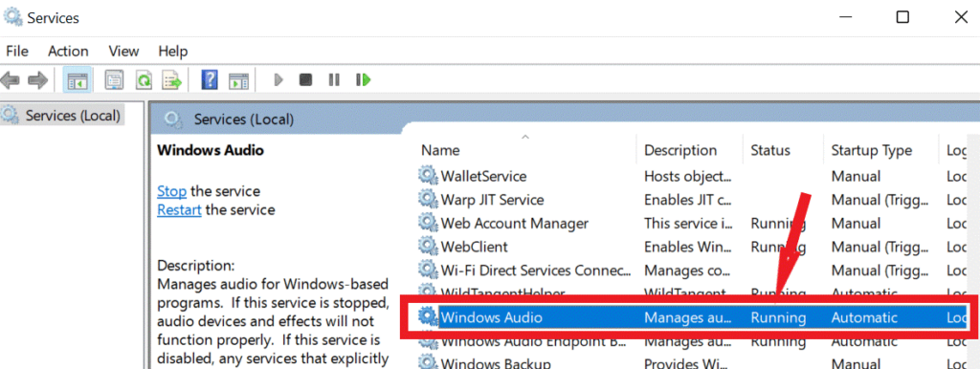Image resolution: width=980 pixels, height=369 pixels.
Task: Click WalletService's Manual startup type
Action: [x=856, y=177]
